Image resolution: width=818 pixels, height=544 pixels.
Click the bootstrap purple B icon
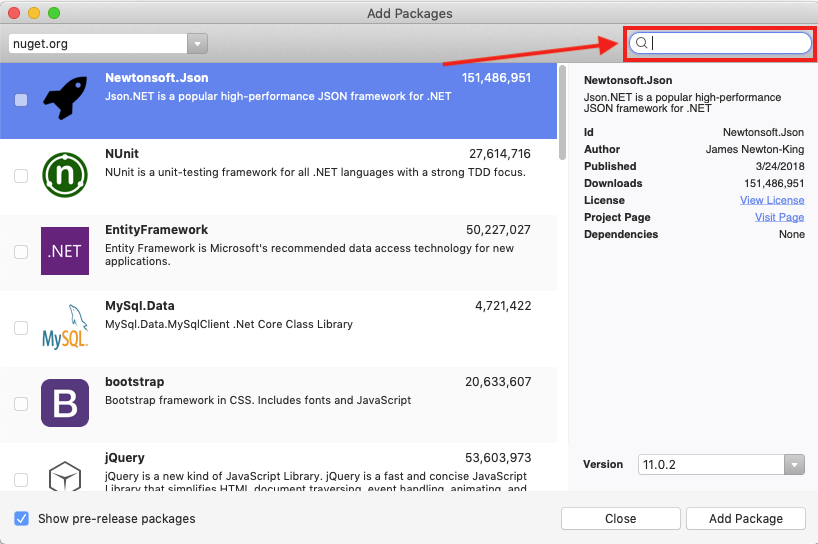(x=65, y=403)
